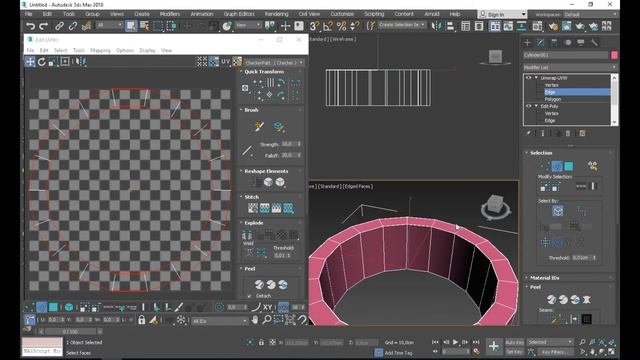Expand the Material IDs rollout

point(544,278)
